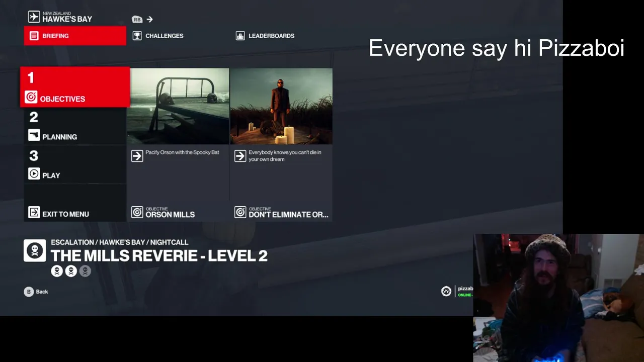Image resolution: width=644 pixels, height=362 pixels.
Task: Click the trophy icon on Challenges
Action: (137, 36)
